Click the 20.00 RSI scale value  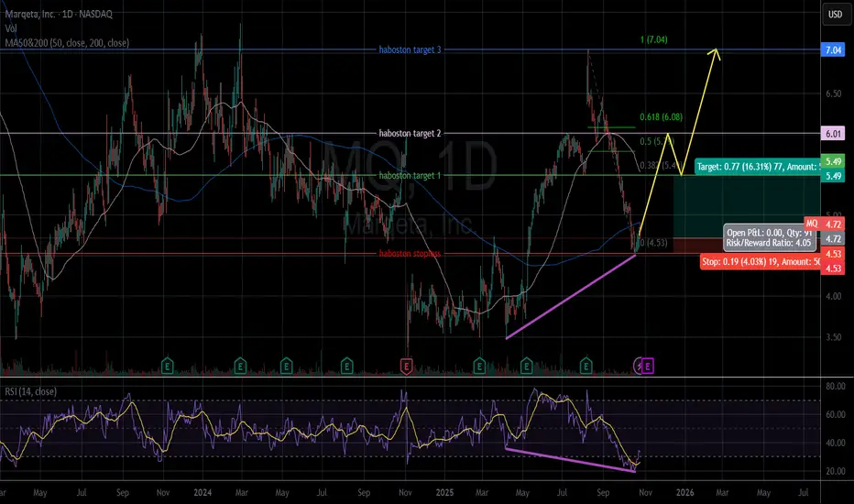835,471
